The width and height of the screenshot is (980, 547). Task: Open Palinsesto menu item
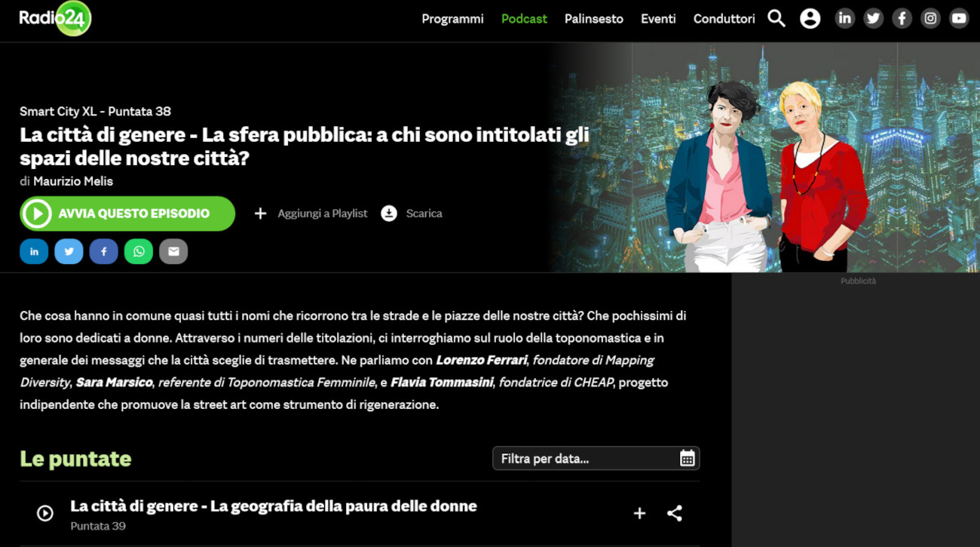point(594,19)
